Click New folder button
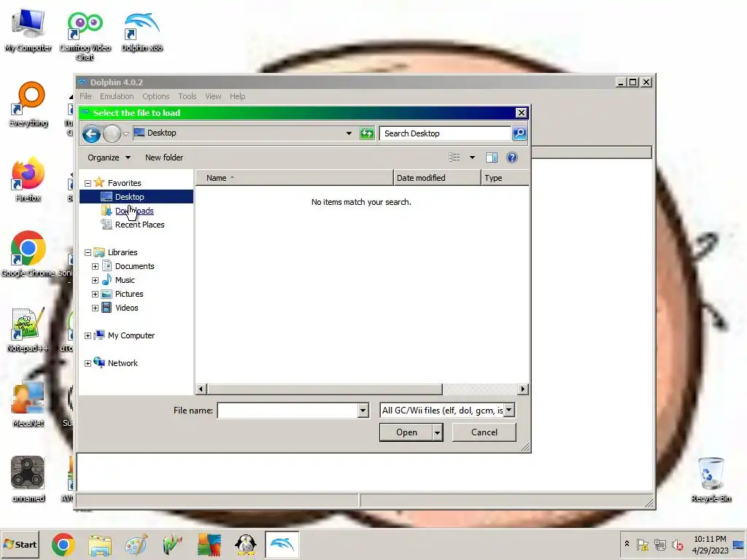The height and width of the screenshot is (560, 747). pyautogui.click(x=164, y=157)
